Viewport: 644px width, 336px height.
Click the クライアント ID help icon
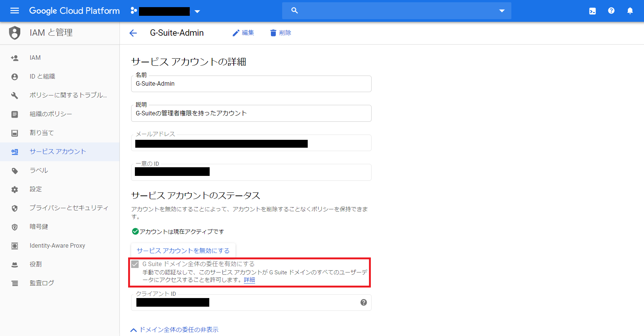click(364, 303)
